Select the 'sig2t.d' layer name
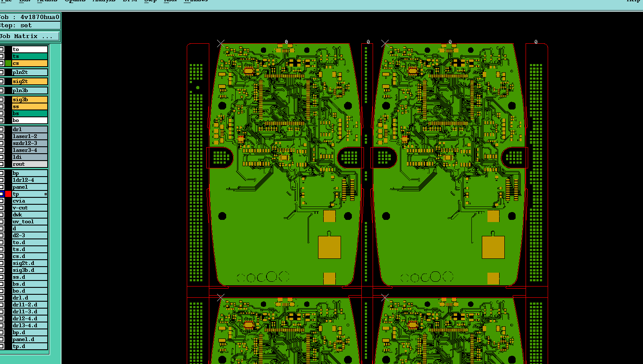The image size is (643, 364). [x=29, y=263]
